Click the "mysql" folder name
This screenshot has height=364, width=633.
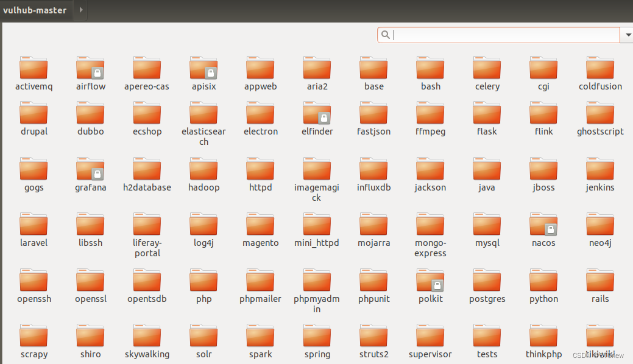click(487, 243)
